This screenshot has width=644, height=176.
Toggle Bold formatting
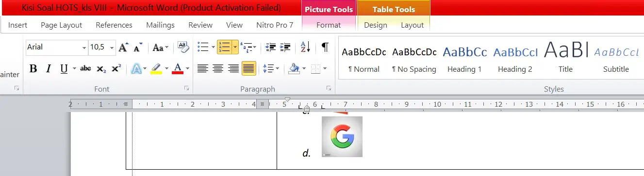pyautogui.click(x=33, y=69)
